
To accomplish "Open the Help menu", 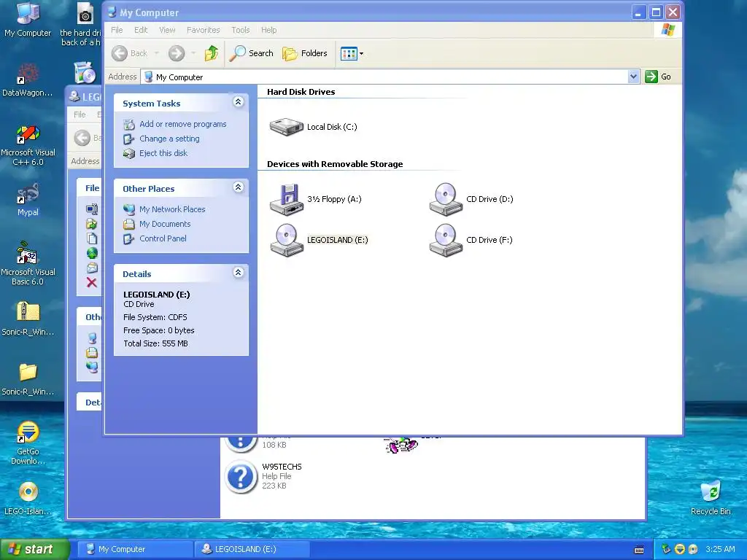I will (x=268, y=30).
